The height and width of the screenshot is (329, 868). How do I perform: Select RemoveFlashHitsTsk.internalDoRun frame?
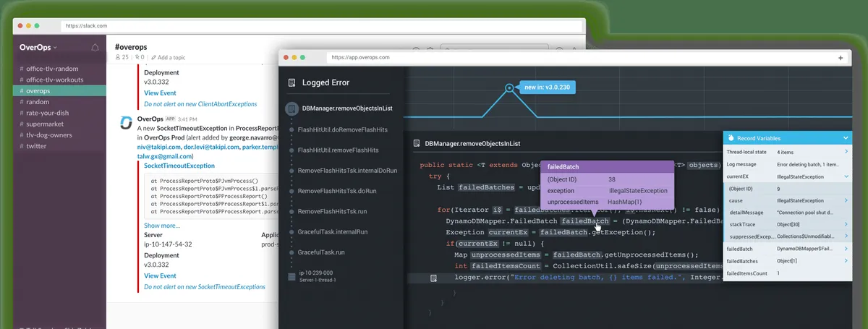pos(347,170)
